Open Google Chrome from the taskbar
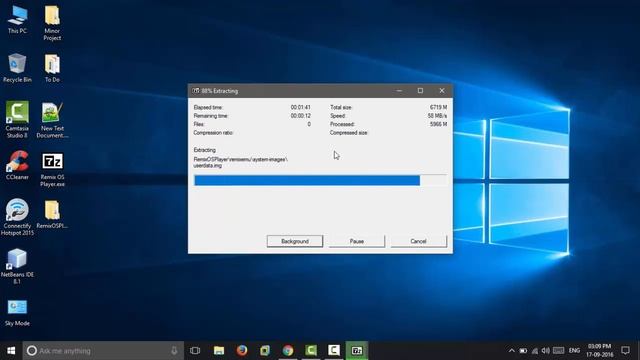The image size is (640, 360). click(x=288, y=351)
